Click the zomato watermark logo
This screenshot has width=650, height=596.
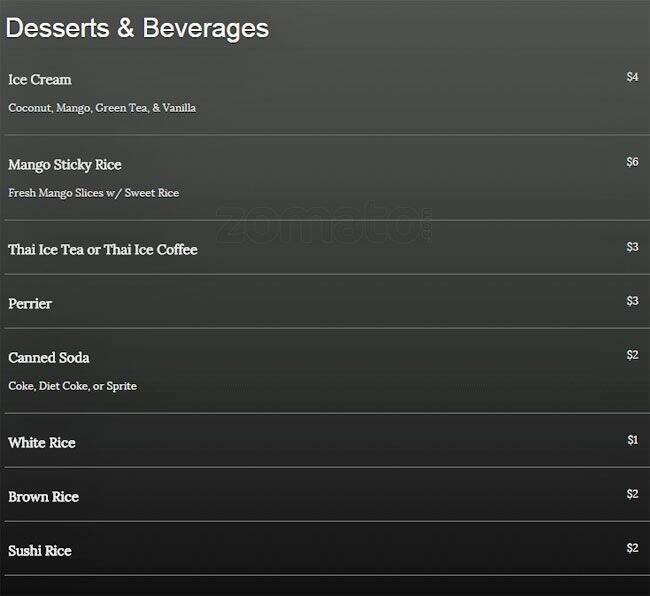(x=322, y=225)
